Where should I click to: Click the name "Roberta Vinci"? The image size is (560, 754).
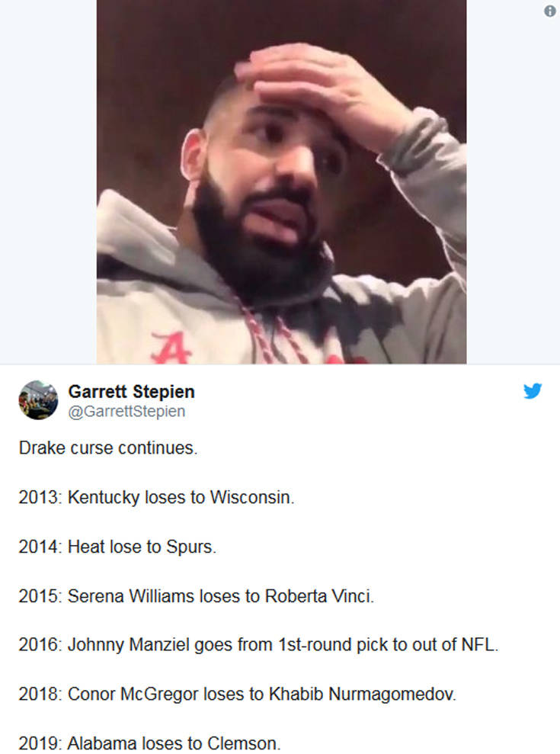tap(318, 596)
